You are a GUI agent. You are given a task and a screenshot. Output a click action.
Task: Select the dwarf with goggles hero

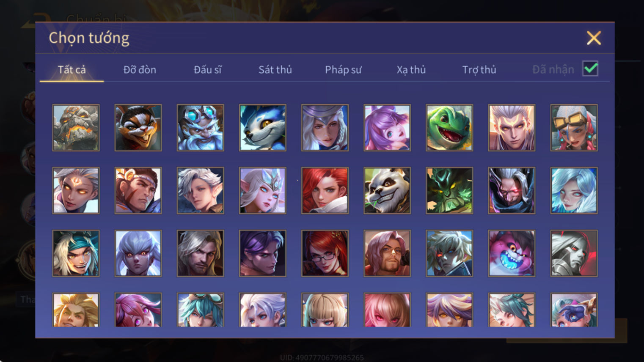point(200,128)
